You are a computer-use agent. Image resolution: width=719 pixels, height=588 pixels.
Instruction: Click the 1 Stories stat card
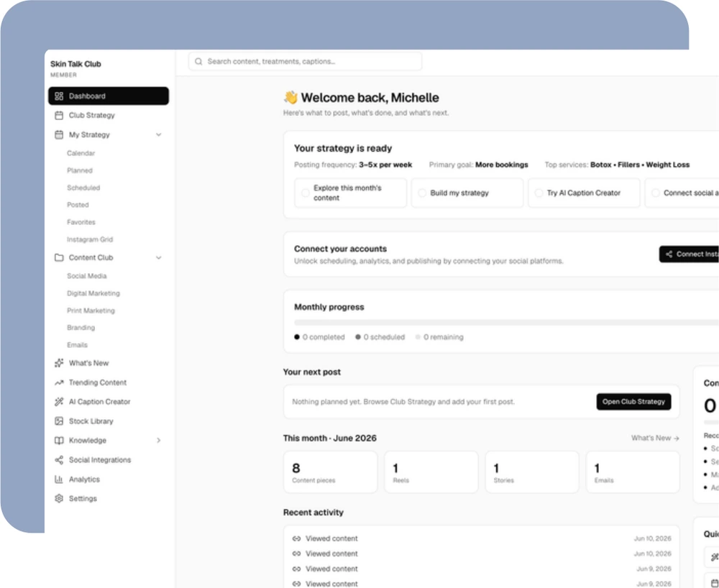532,472
